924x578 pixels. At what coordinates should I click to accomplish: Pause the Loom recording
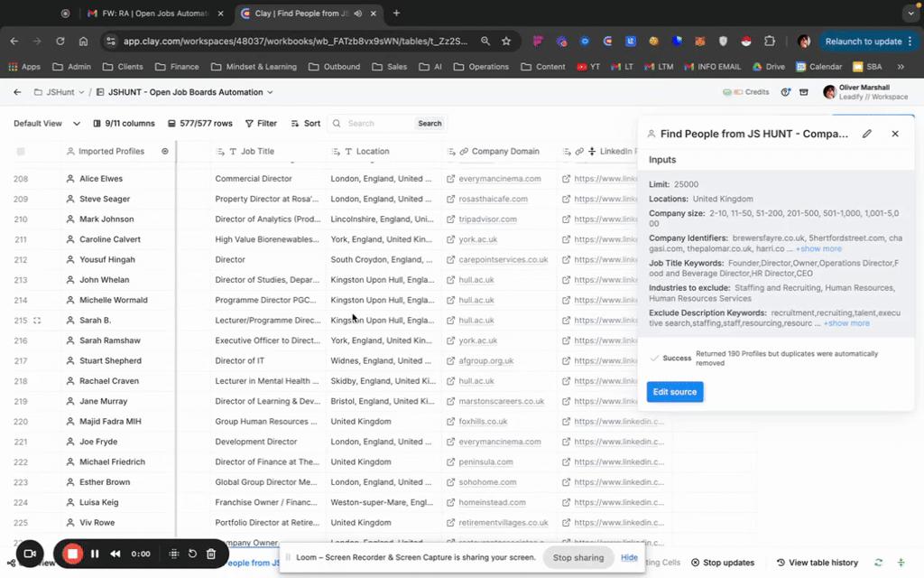[95, 554]
